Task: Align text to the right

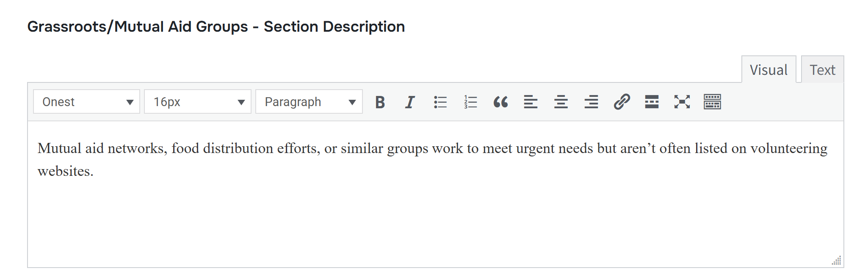Action: point(591,102)
